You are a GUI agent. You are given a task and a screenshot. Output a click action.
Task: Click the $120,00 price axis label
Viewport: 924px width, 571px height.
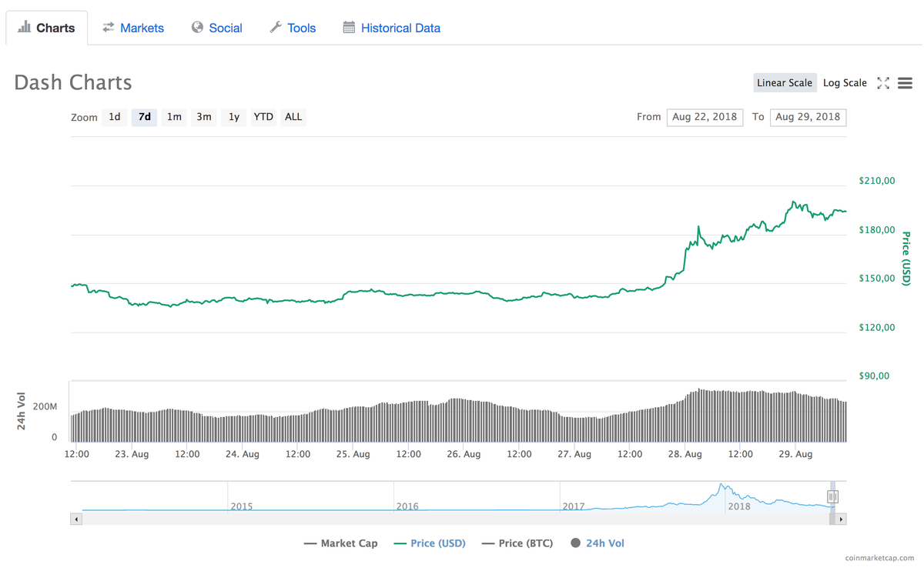[877, 328]
